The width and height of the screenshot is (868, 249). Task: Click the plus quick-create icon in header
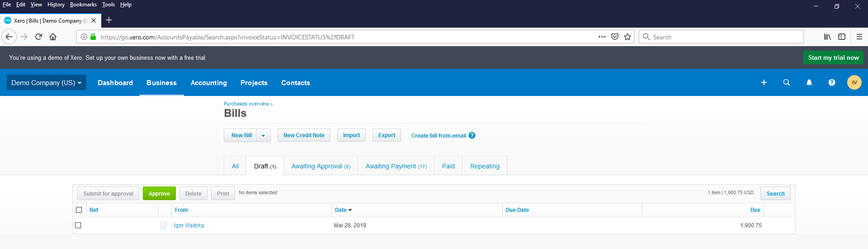pos(764,82)
